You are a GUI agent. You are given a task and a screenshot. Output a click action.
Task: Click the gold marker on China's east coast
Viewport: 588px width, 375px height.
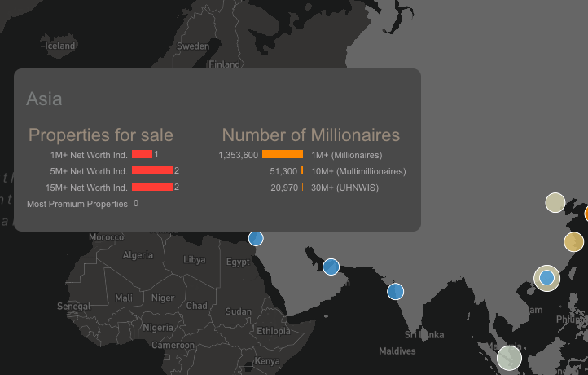[x=574, y=241]
